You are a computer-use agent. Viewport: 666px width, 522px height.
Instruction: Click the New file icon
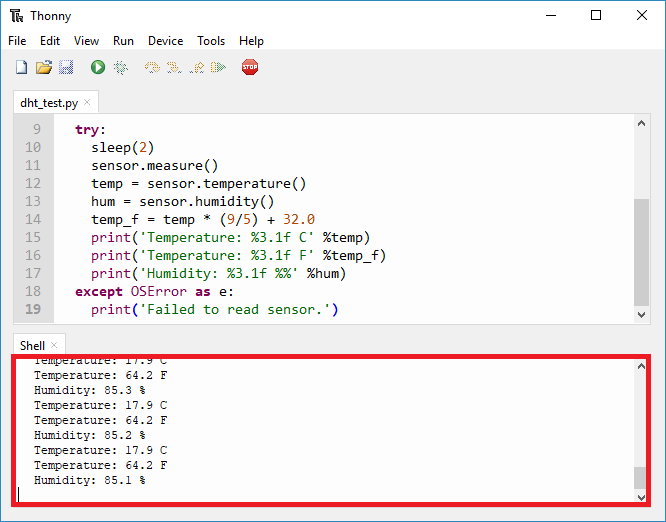[x=21, y=68]
